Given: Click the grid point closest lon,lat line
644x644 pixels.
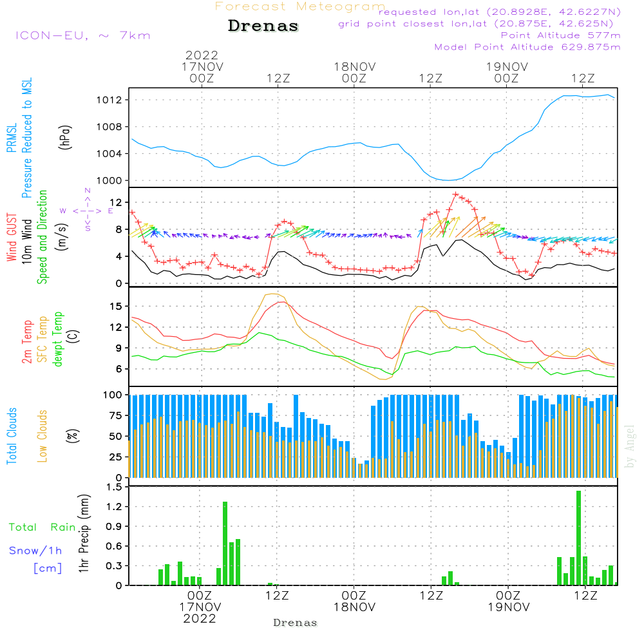Looking at the screenshot, I should click(x=476, y=24).
